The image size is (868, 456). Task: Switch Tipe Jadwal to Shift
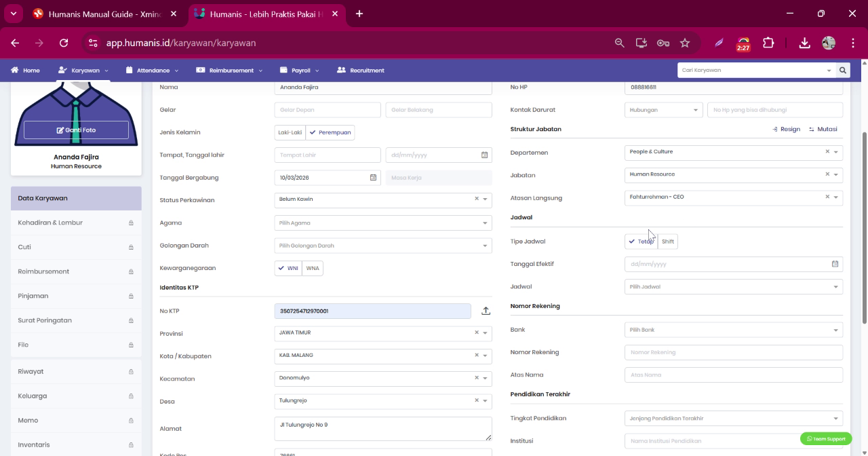668,242
